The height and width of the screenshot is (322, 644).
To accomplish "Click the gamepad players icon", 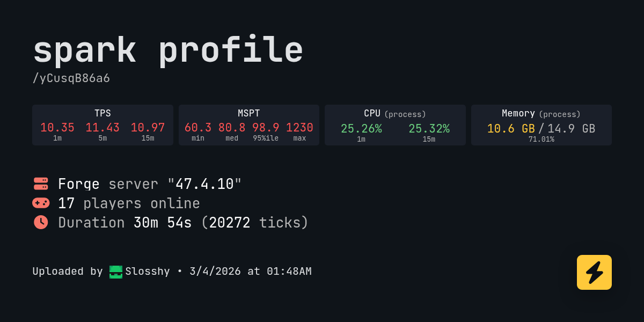I will click(x=41, y=203).
